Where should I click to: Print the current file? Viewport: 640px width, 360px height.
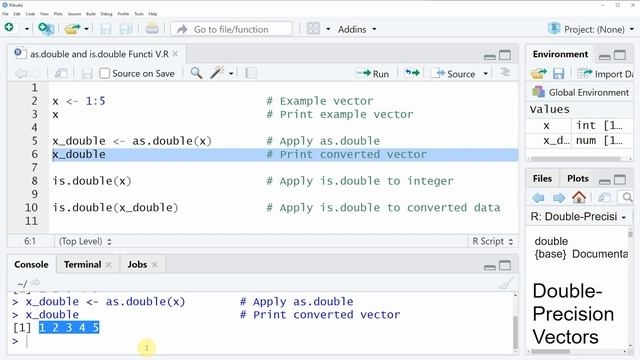coord(152,29)
